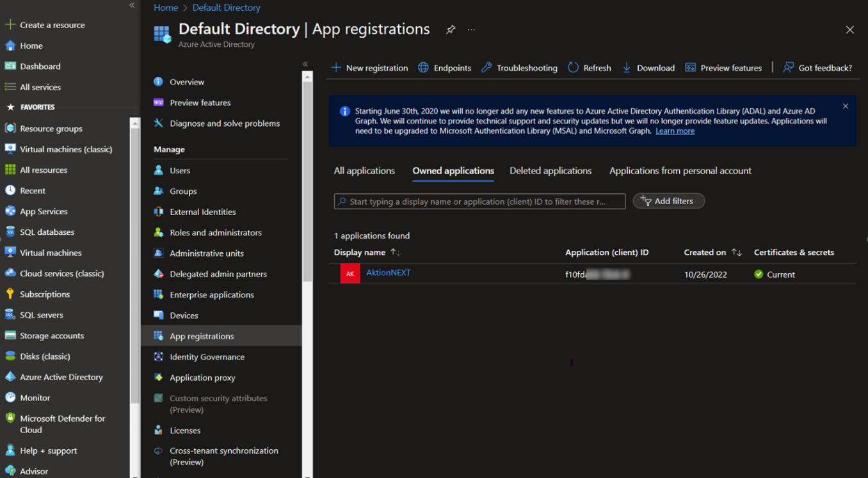Go to Default Directory breadcrumb link
Screen dimensions: 868x478
[226, 8]
